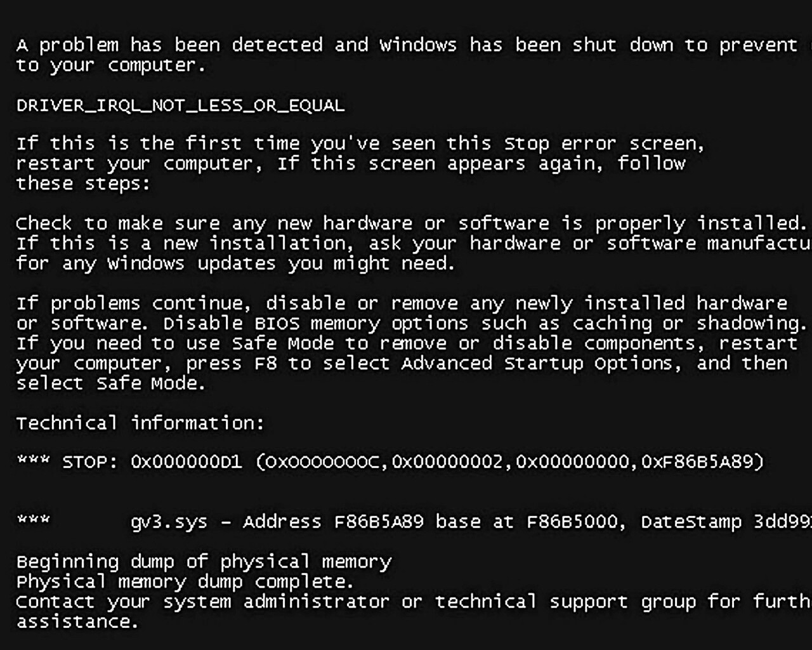Click the "select Safe Mode." line
Viewport: 812px width, 650px height.
[x=111, y=384]
